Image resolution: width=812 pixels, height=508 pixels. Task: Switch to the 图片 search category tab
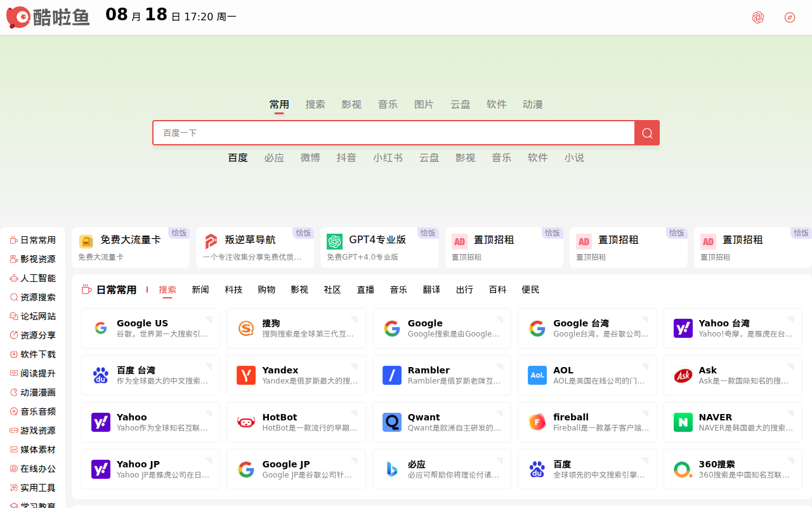(424, 104)
